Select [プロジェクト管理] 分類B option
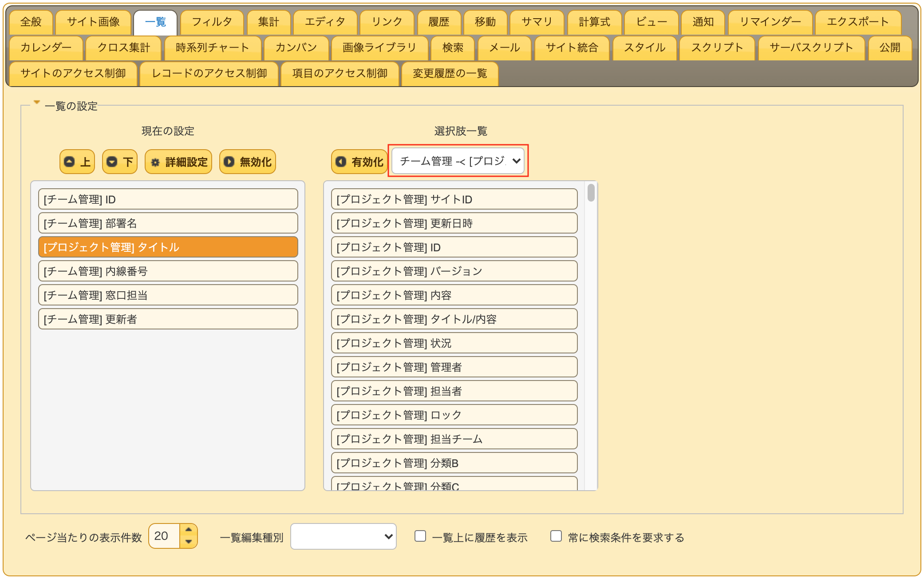924x579 pixels. pyautogui.click(x=454, y=463)
